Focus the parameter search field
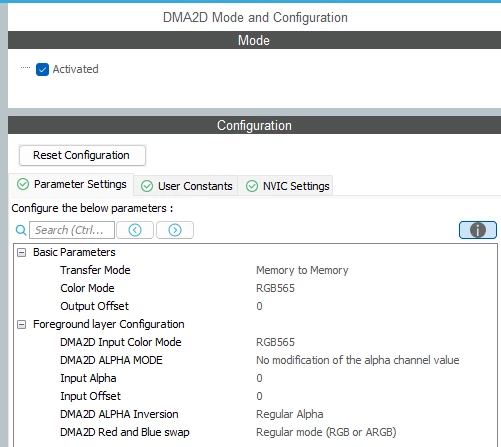Viewport: 501px width, 447px height. coord(72,230)
